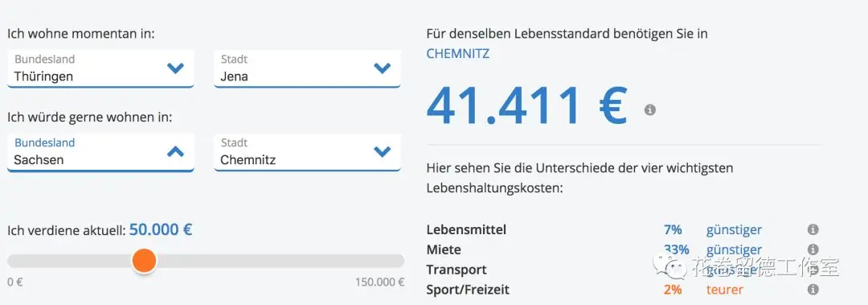Show info for Sport/Freizeit row

point(813,290)
